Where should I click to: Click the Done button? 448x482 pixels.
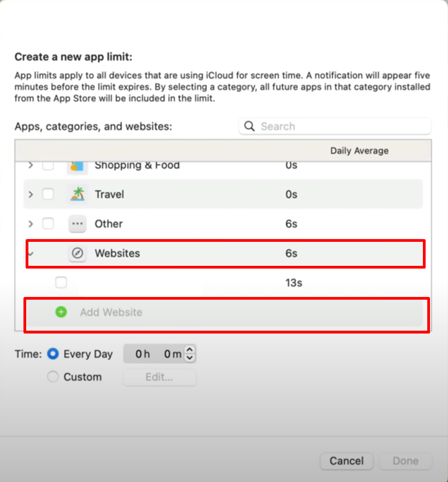pyautogui.click(x=405, y=461)
